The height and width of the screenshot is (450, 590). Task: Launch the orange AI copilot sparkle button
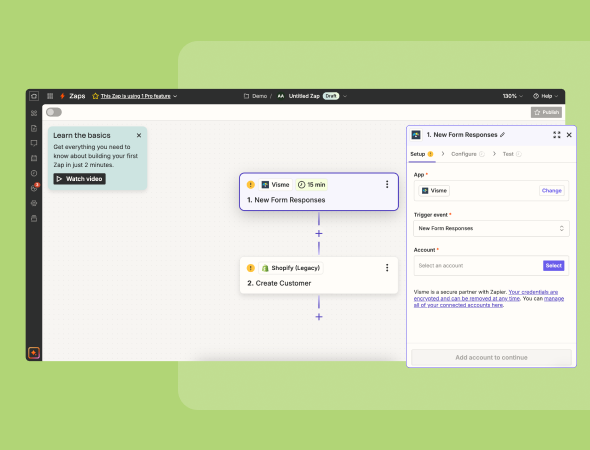pos(34,353)
